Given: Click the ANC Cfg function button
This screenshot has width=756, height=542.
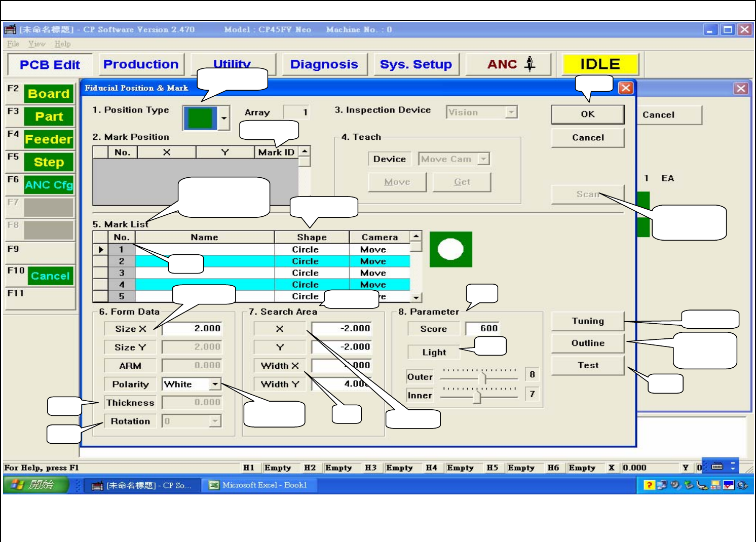Looking at the screenshot, I should coord(49,185).
